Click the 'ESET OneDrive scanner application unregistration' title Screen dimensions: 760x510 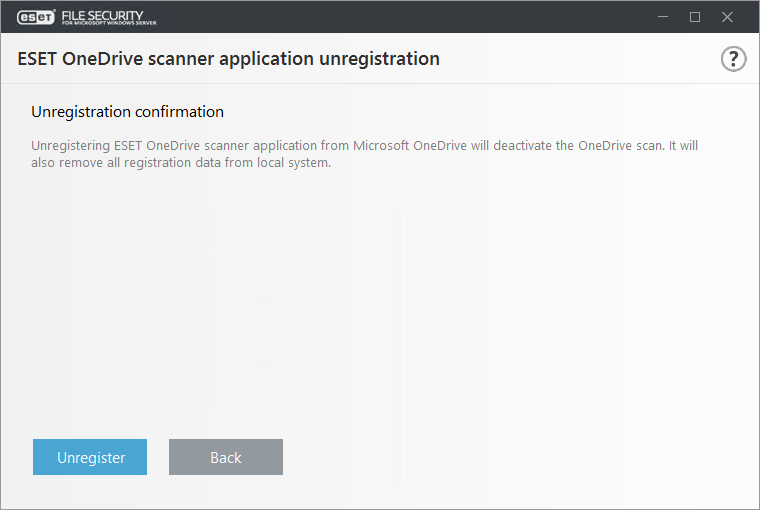tap(229, 59)
